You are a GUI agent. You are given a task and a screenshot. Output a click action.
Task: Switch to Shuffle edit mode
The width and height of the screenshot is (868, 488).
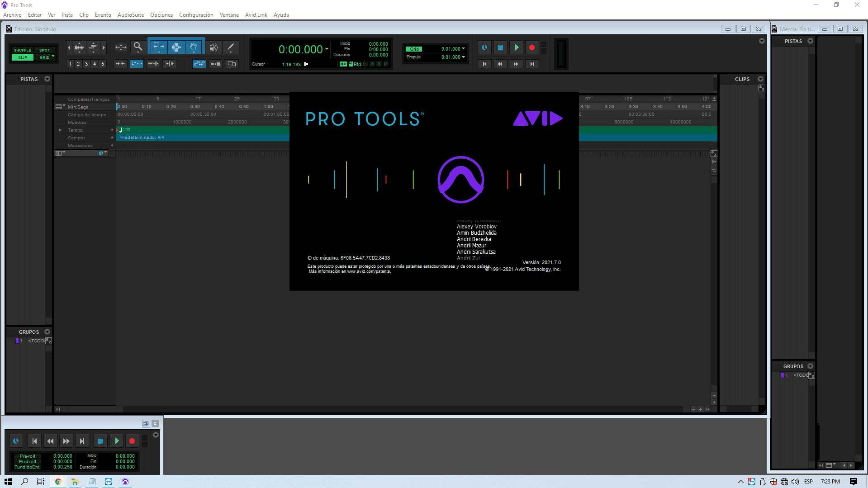(x=22, y=50)
